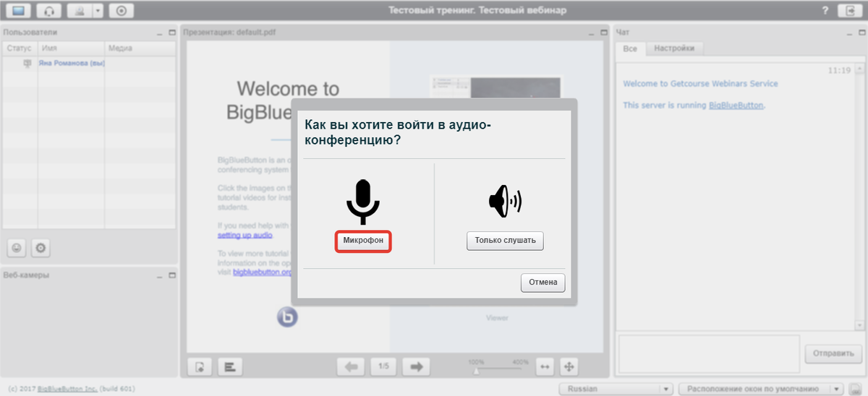The image size is (868, 396).
Task: Open Расположение окон по умолчанию layout dropdown
Action: click(x=762, y=389)
